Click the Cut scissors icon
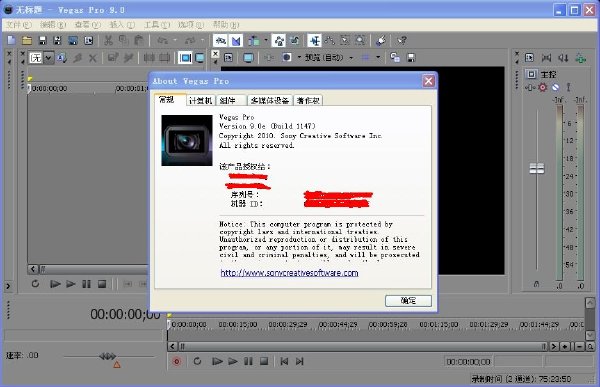 [x=109, y=40]
